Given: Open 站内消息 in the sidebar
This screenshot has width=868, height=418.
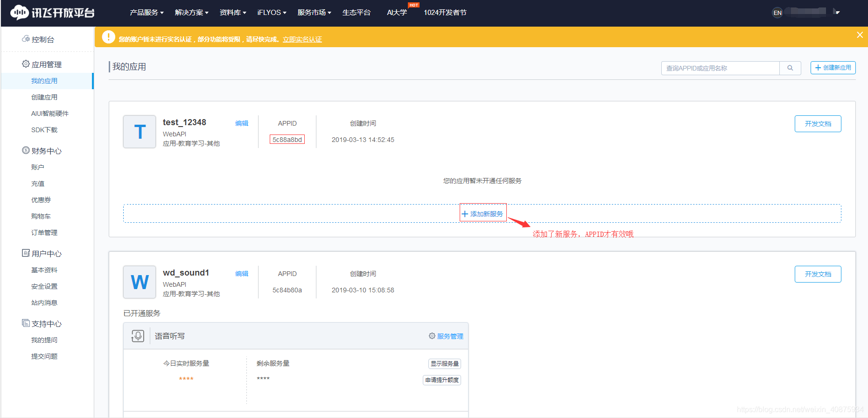Looking at the screenshot, I should click(x=44, y=303).
